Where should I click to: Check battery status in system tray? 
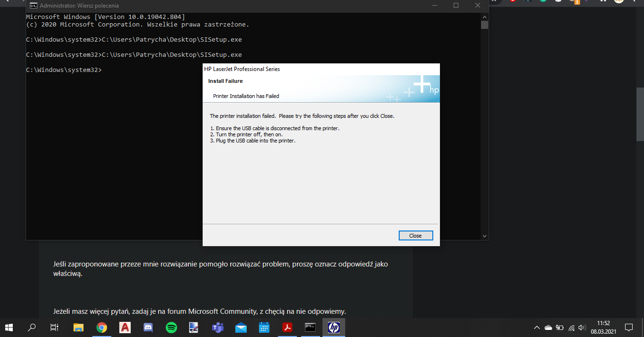(560, 327)
